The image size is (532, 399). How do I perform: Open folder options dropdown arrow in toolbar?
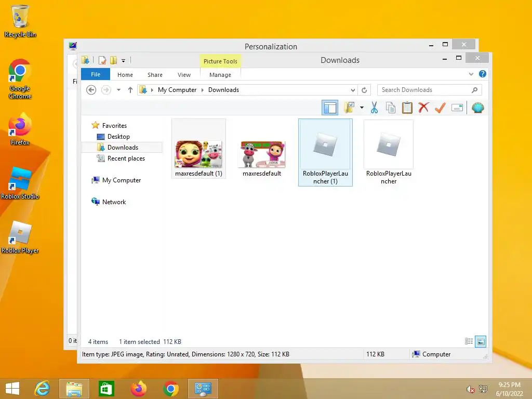362,108
